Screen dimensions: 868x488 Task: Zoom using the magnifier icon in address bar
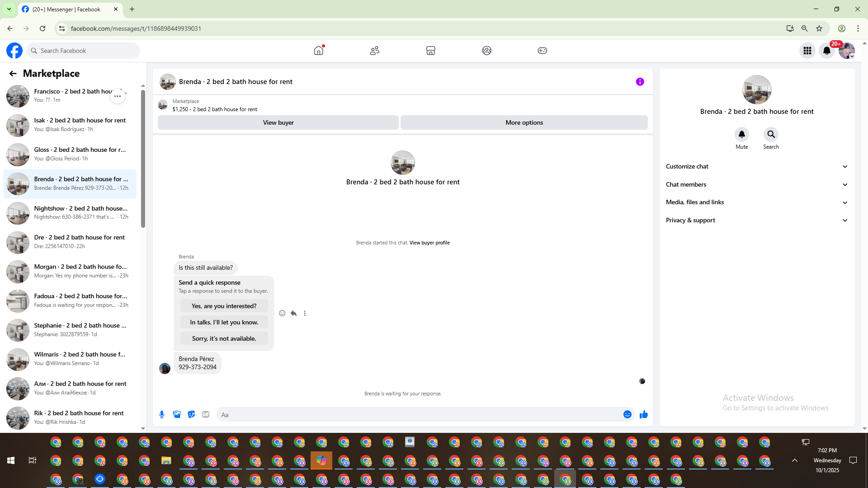(805, 28)
